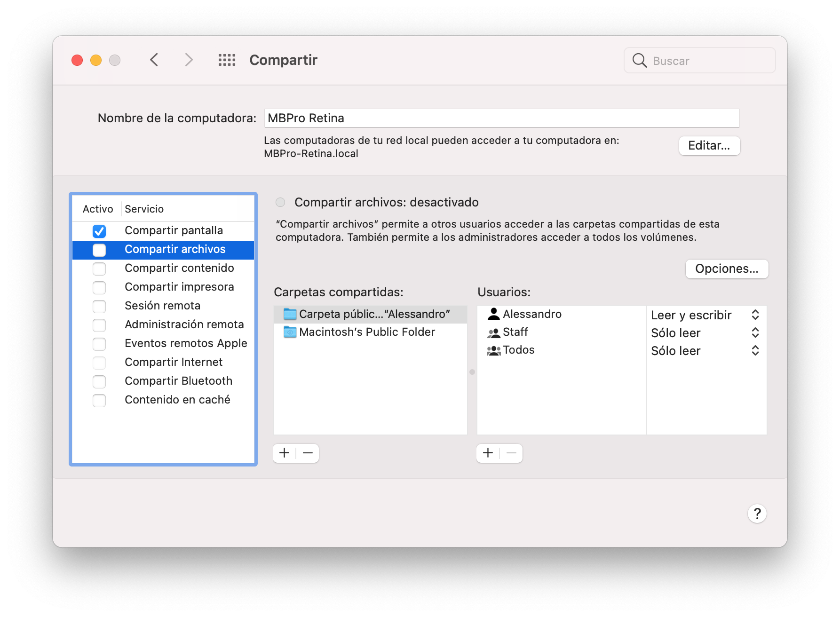Image resolution: width=840 pixels, height=617 pixels.
Task: Click the forward navigation arrow
Action: [189, 60]
